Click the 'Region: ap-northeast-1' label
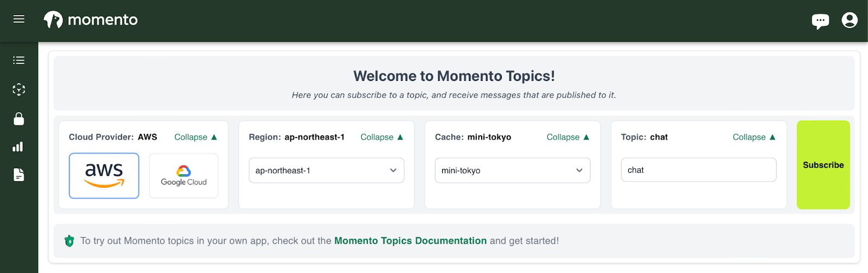The image size is (868, 273). click(x=297, y=137)
